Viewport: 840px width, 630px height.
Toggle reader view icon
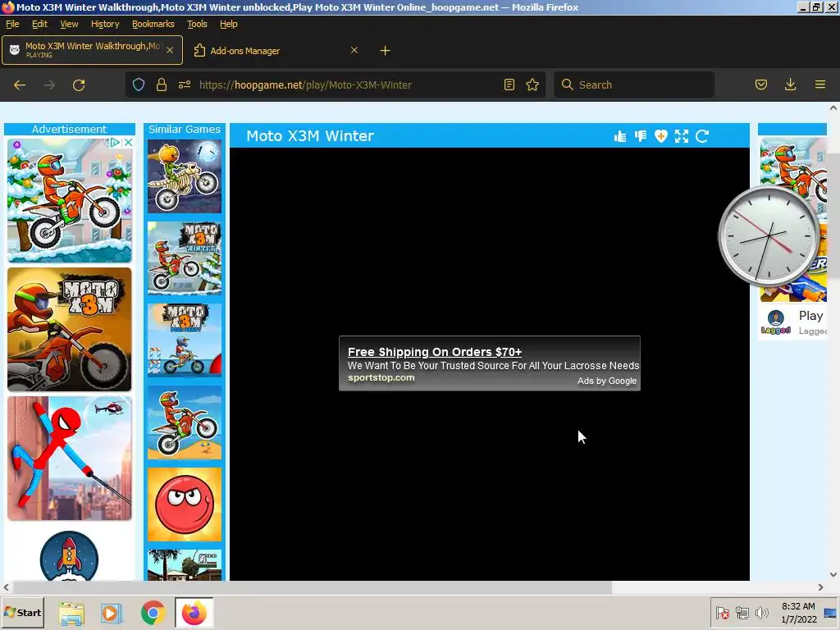pos(509,84)
